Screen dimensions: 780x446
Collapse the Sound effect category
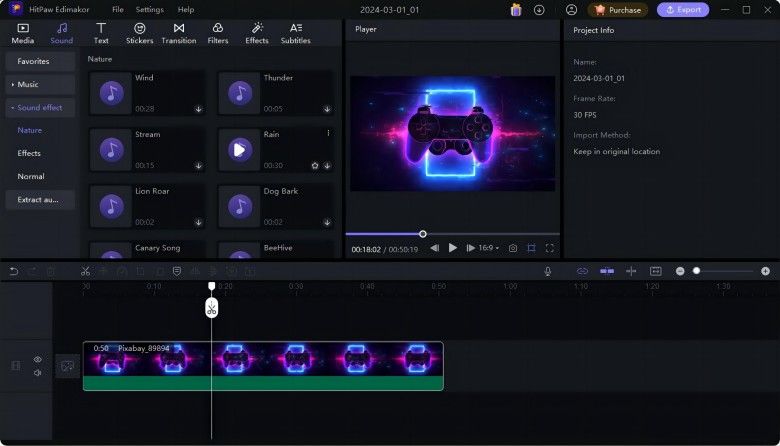40,107
